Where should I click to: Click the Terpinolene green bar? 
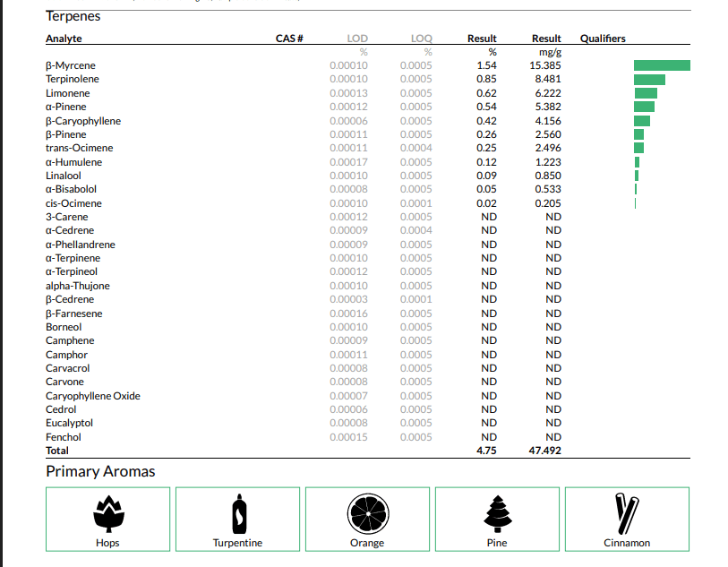(649, 80)
